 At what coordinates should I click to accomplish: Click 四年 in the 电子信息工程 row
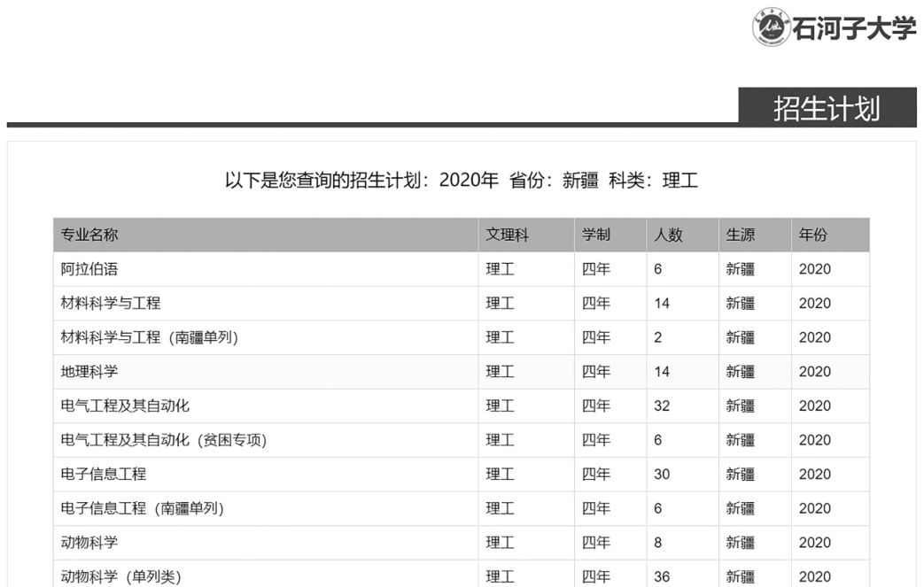595,474
